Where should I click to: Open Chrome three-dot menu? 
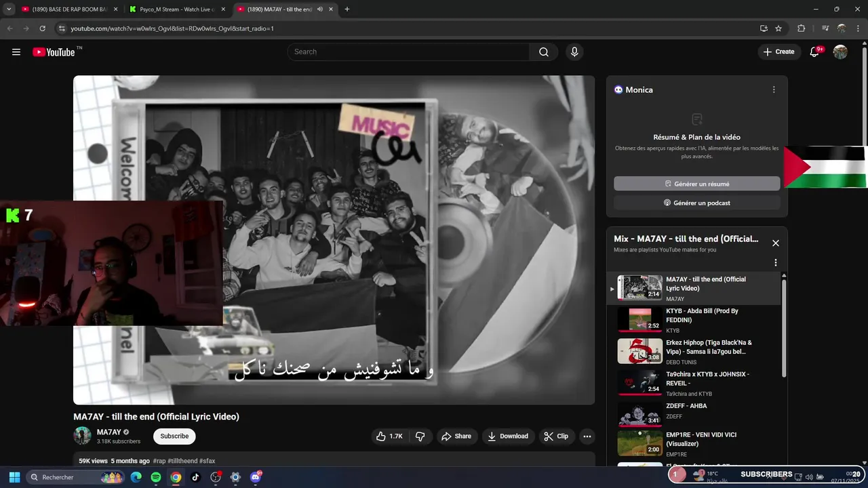857,28
